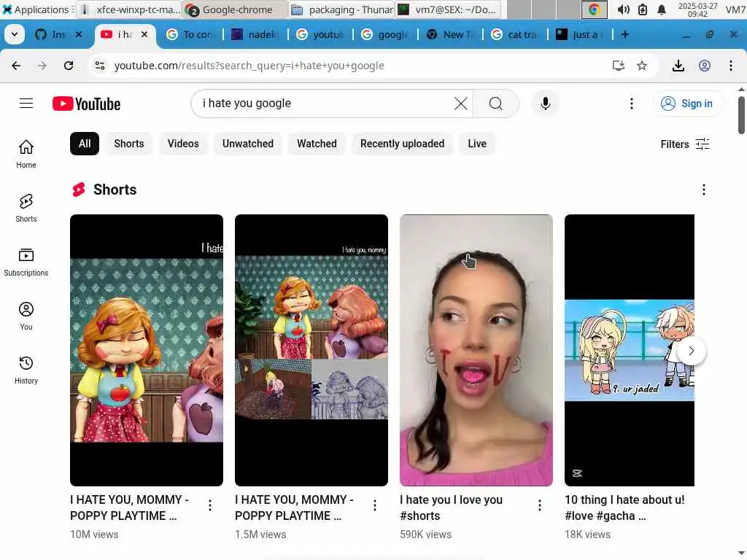Open the Filters panel

[684, 144]
